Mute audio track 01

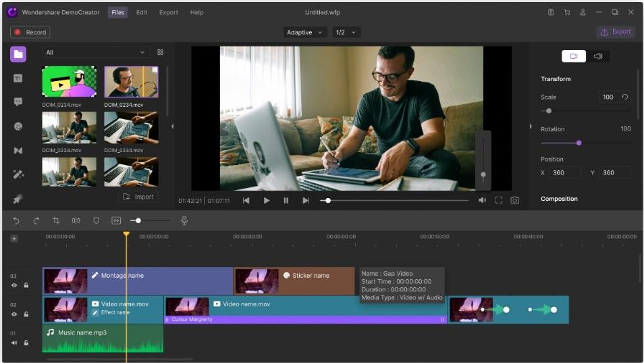point(14,343)
